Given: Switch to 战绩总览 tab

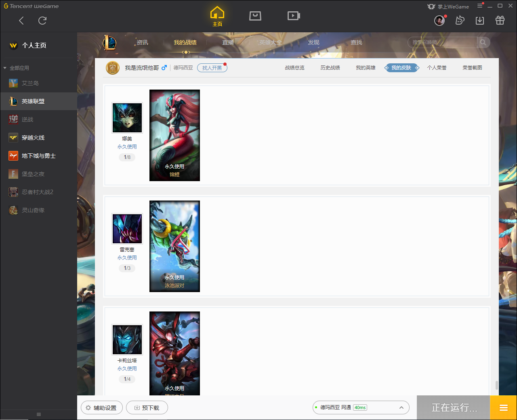Looking at the screenshot, I should (x=294, y=68).
